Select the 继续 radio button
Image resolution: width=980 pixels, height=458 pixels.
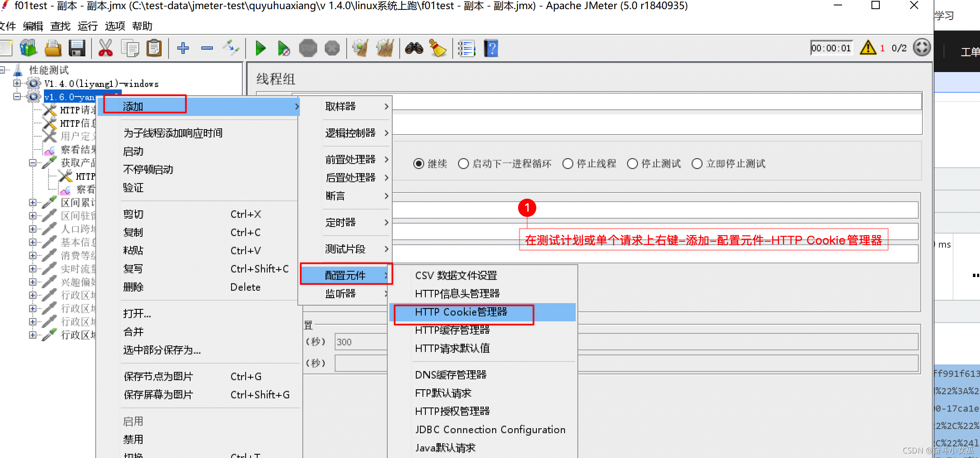click(419, 164)
